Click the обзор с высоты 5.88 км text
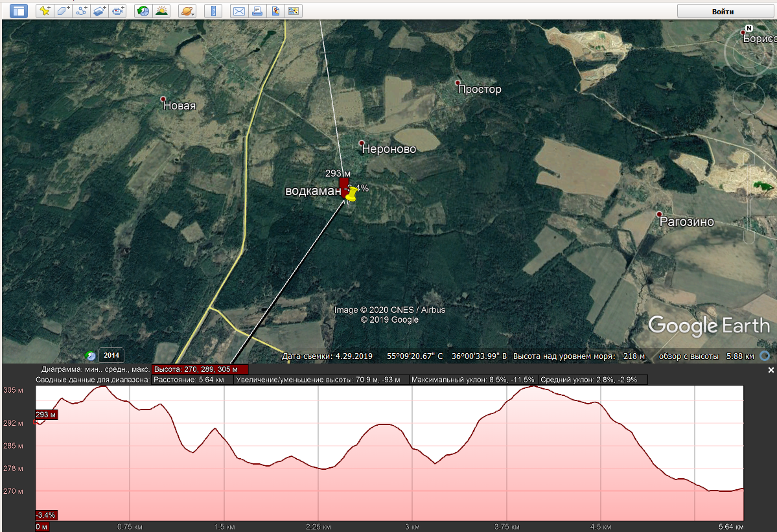 tap(706, 356)
